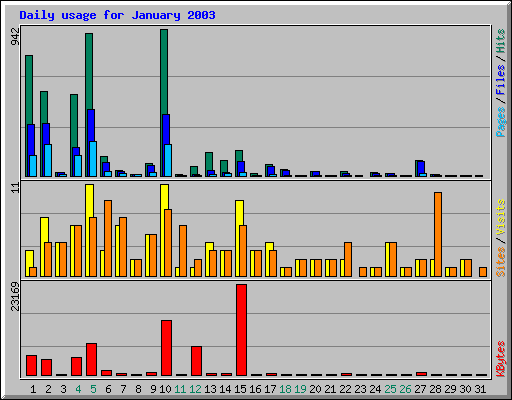
Task: Click the green "Hits" legend label
Action: pos(501,41)
